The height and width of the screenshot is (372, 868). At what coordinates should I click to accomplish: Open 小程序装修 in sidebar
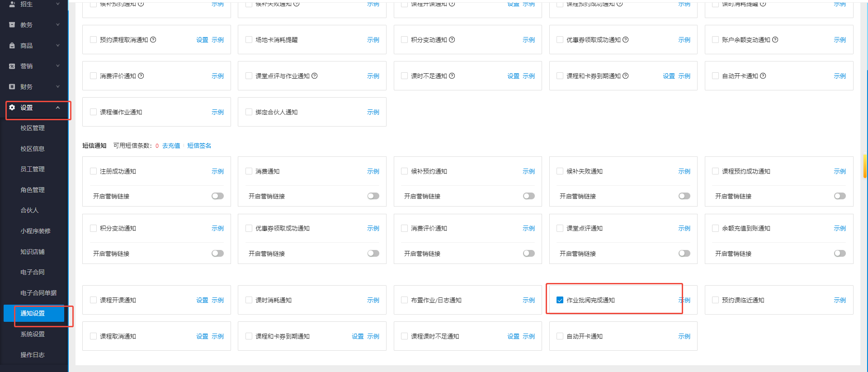coord(35,231)
